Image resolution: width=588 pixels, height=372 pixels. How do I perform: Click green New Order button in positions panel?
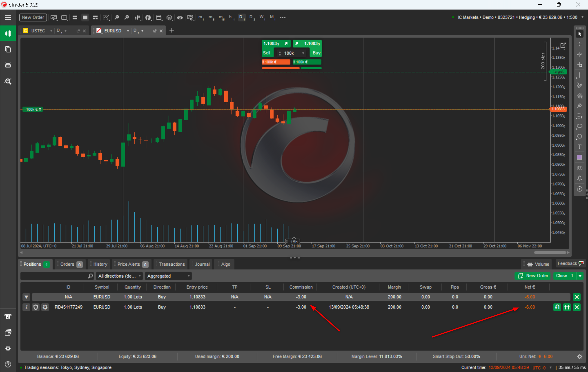click(533, 276)
